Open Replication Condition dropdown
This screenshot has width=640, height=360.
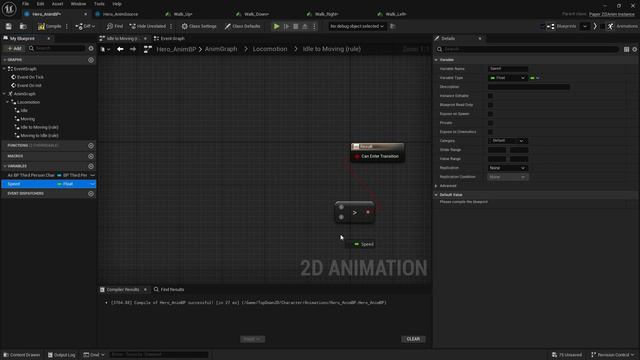pyautogui.click(x=508, y=177)
